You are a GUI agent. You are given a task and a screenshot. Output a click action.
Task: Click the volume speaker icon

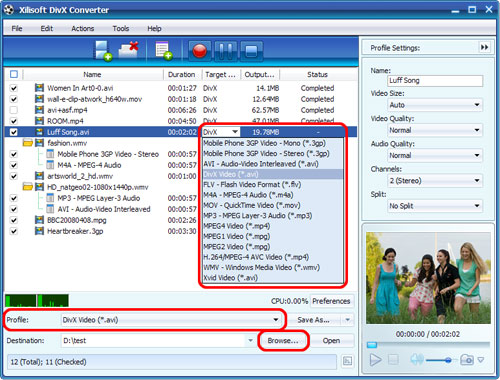[x=417, y=359]
